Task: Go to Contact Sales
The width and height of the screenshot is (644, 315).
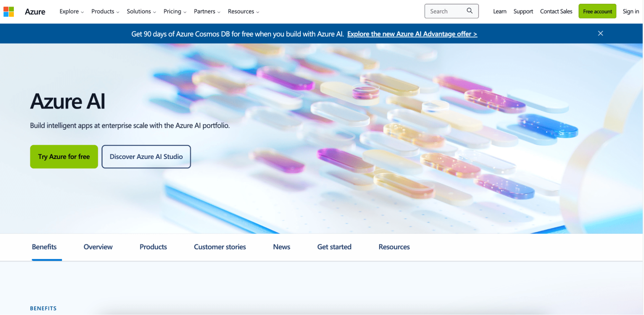Action: click(x=556, y=11)
